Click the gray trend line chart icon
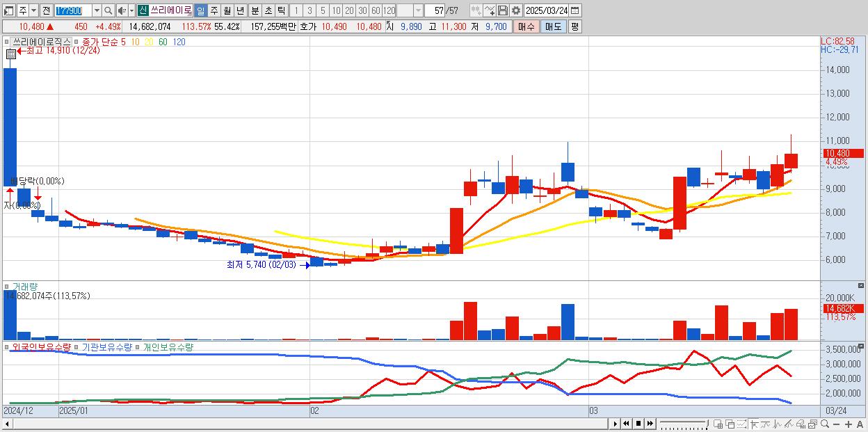Screen dimensions: 868x432 coord(766,424)
